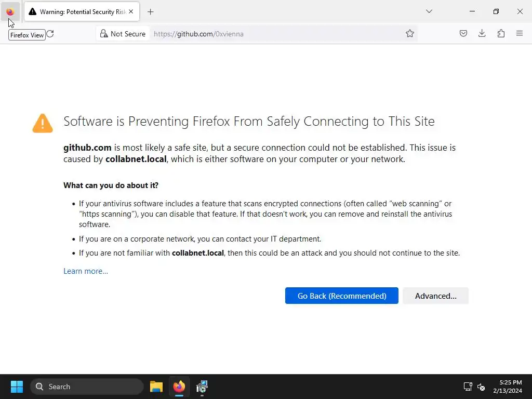Reload the current page
The height and width of the screenshot is (399, 532).
(50, 34)
